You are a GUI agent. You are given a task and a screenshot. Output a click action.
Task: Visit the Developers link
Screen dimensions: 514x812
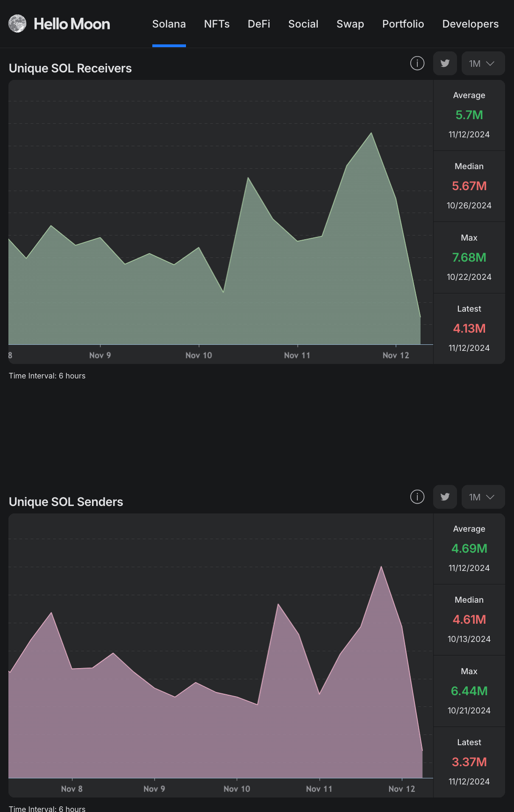(470, 24)
